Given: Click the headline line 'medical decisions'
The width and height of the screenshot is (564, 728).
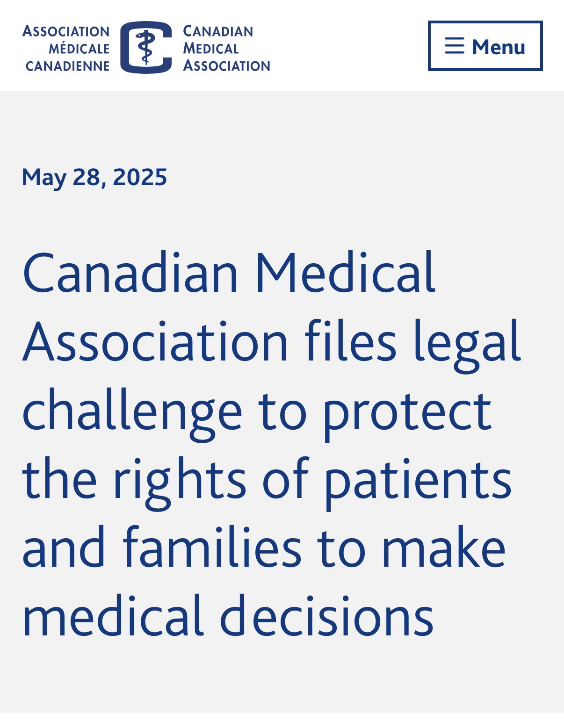Looking at the screenshot, I should click(x=228, y=616).
